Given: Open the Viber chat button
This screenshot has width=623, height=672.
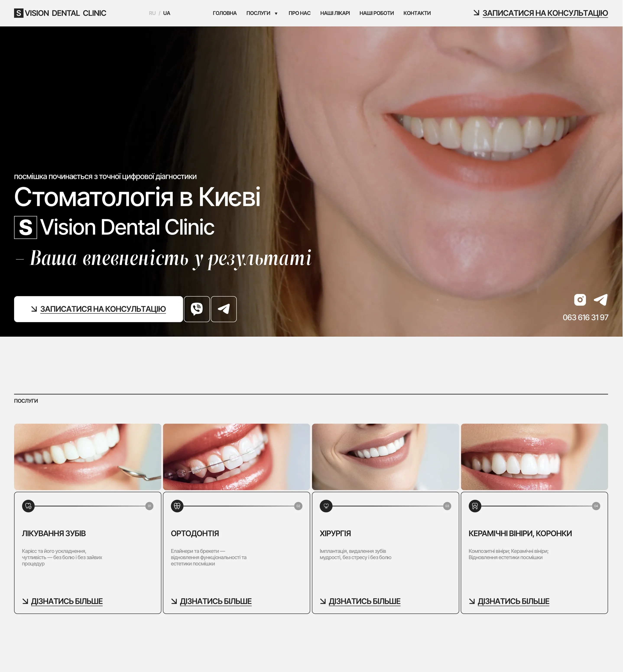Looking at the screenshot, I should click(x=197, y=309).
